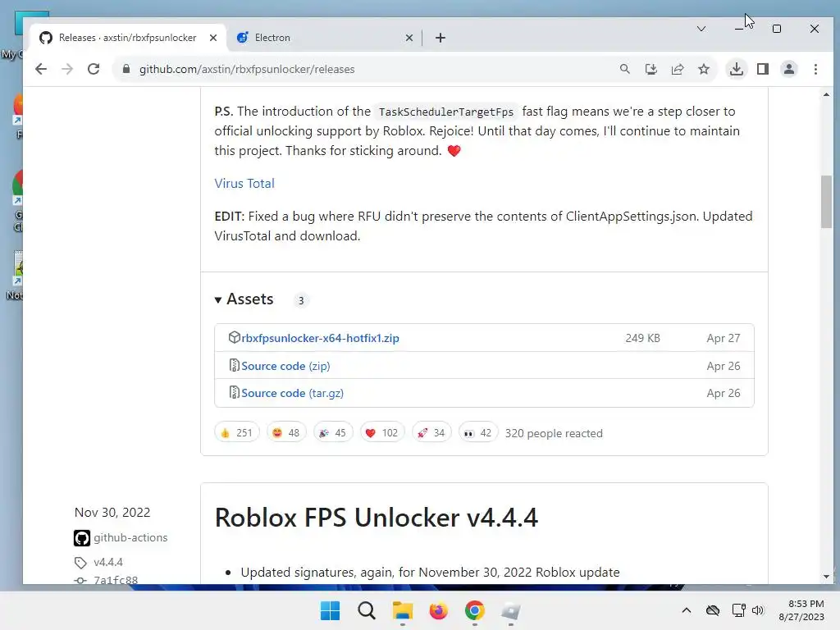Image resolution: width=840 pixels, height=630 pixels.
Task: Open File Explorer from the taskbar
Action: point(402,610)
